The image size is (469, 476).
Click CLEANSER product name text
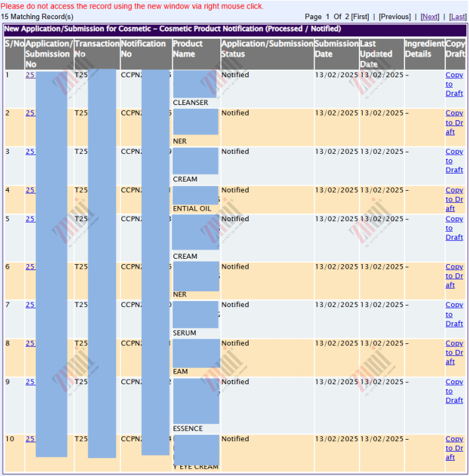191,102
